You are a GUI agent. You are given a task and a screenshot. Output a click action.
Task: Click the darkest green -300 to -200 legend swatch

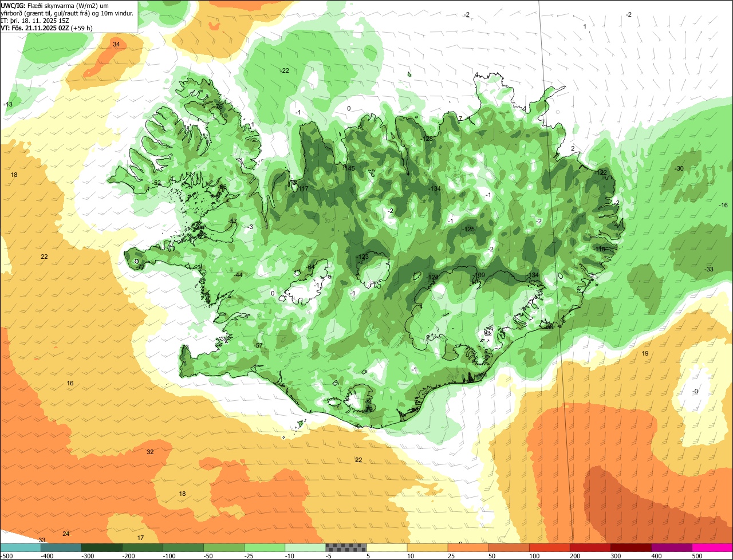pyautogui.click(x=101, y=547)
